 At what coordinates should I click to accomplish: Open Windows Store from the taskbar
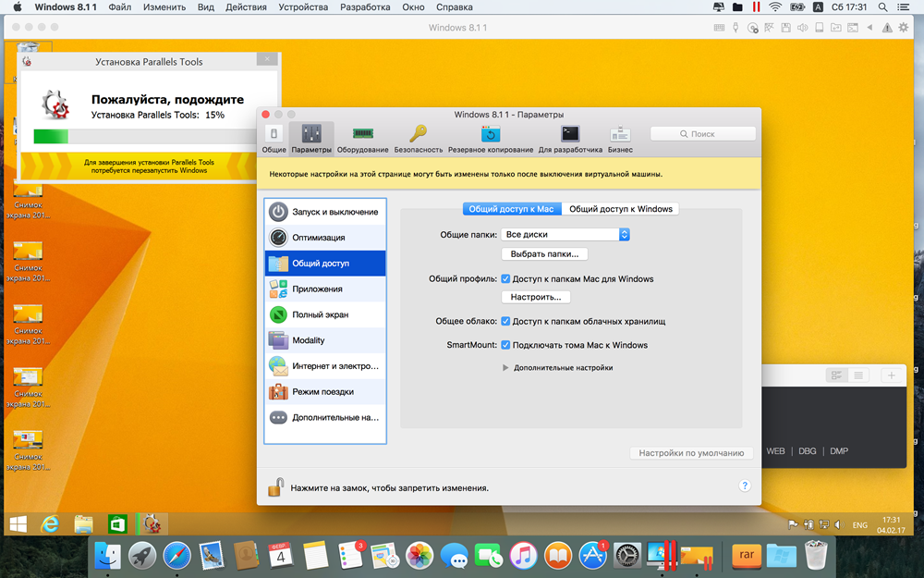pyautogui.click(x=117, y=523)
